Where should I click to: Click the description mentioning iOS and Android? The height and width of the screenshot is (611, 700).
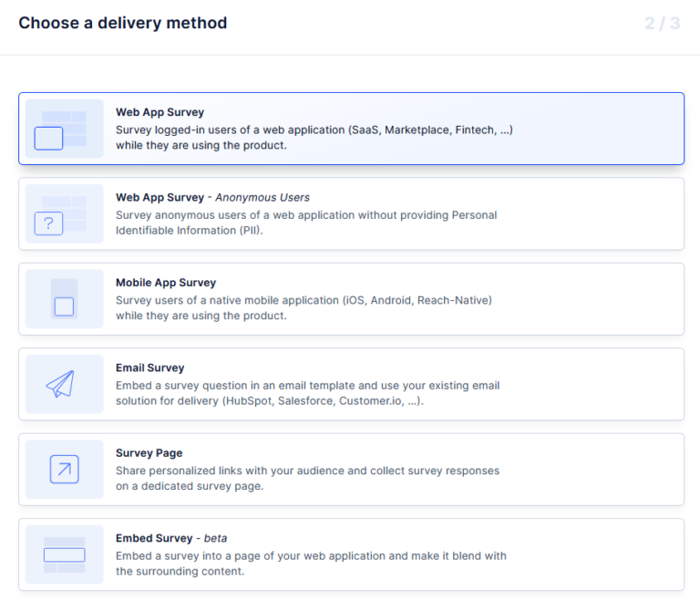coord(304,308)
